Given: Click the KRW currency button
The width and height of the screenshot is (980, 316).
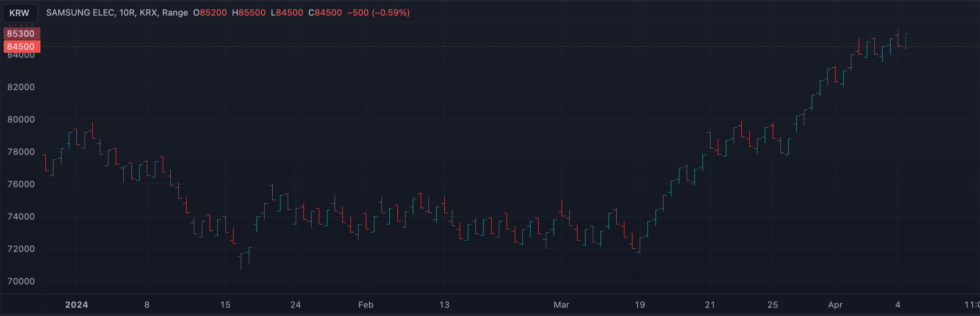Looking at the screenshot, I should [20, 13].
